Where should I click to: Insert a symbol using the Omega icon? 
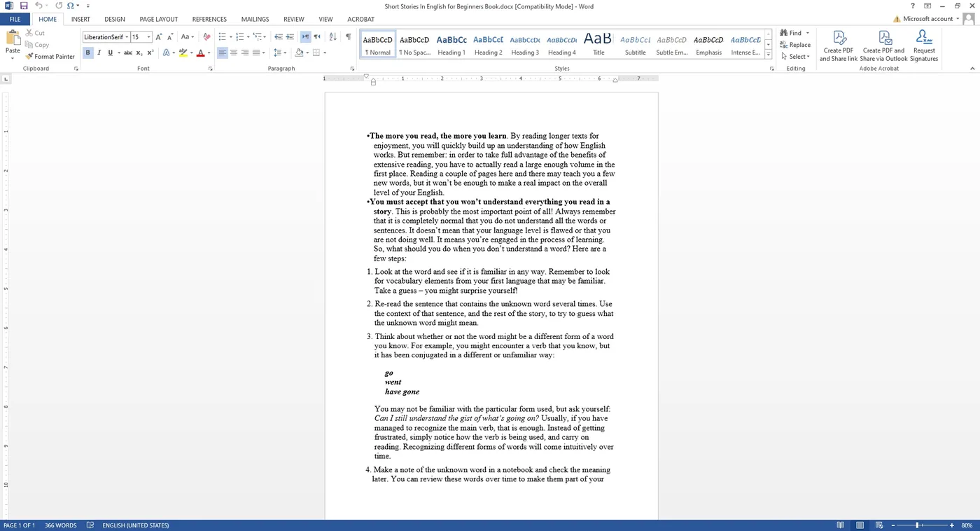(71, 6)
